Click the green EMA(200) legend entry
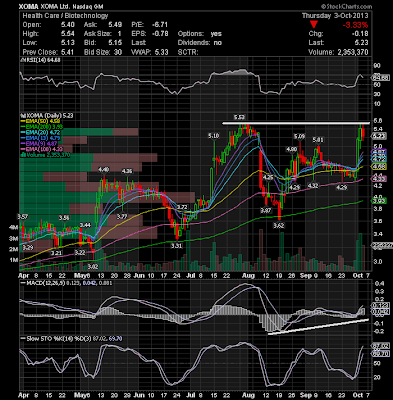The image size is (393, 400). tap(42, 127)
